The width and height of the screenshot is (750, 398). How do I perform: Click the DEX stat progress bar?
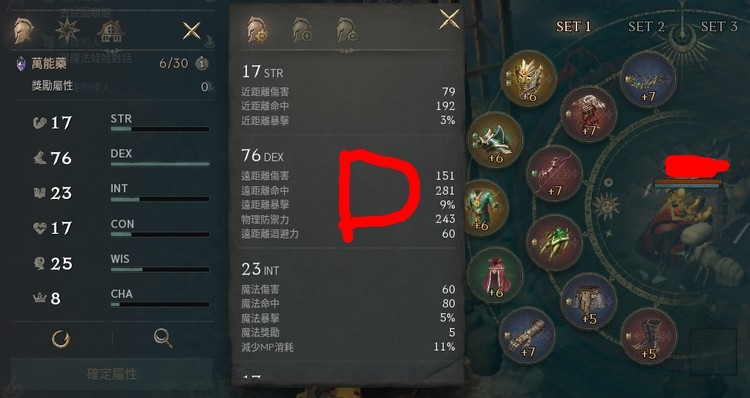click(x=160, y=164)
